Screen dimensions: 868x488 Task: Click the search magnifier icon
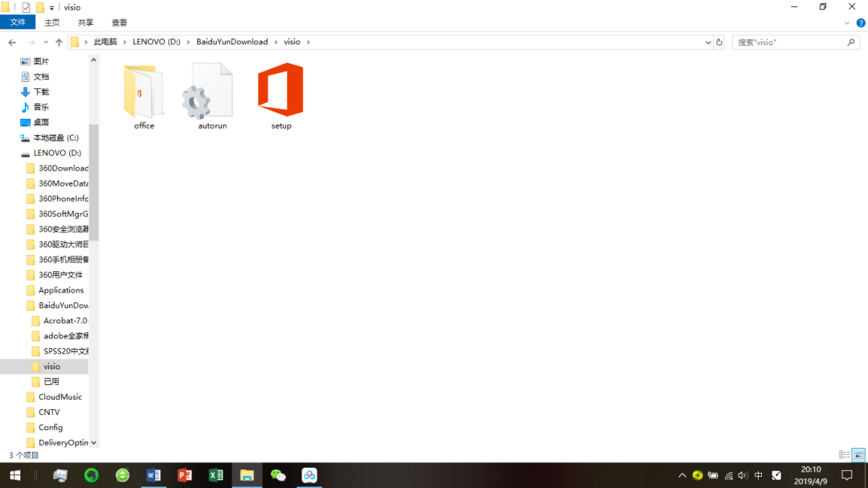point(851,42)
